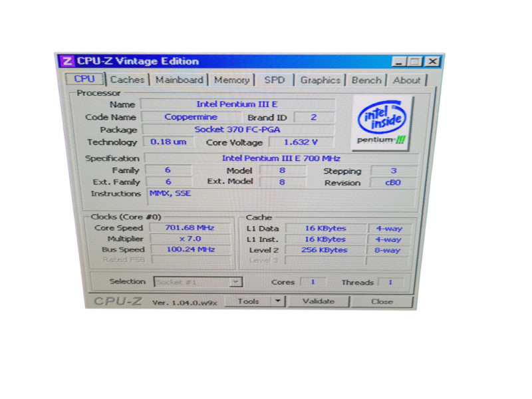Click the Coppermine code name value
Image resolution: width=532 pixels, height=399 pixels.
tap(191, 117)
